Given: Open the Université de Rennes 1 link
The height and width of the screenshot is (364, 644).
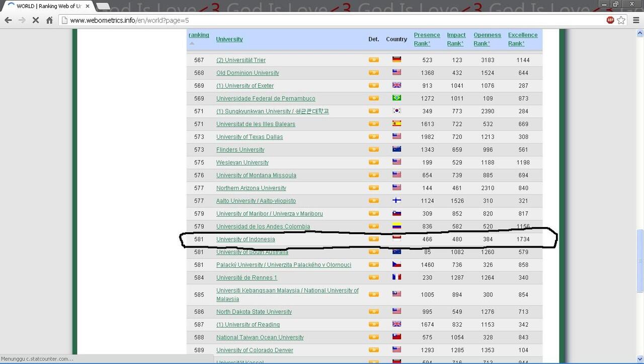Looking at the screenshot, I should click(x=247, y=278).
